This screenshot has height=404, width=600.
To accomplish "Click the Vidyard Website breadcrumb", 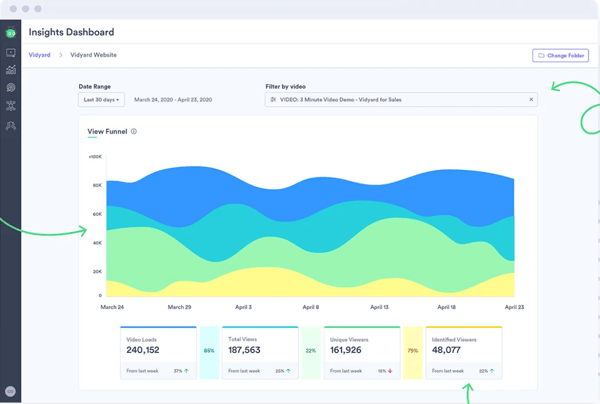I will click(93, 55).
